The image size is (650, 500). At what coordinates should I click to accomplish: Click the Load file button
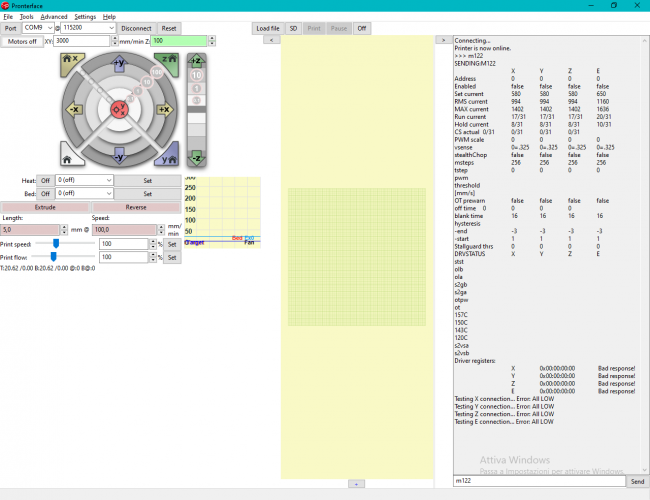[x=267, y=29]
